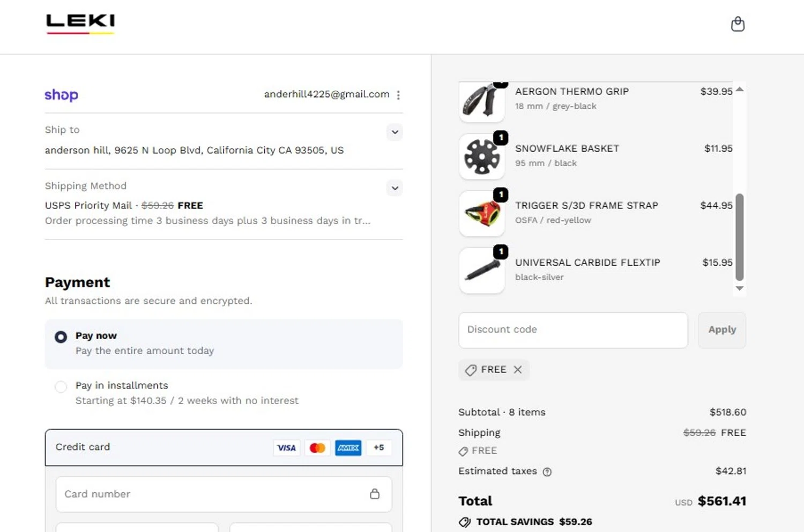
Task: Show the +5 more card types
Action: point(379,447)
